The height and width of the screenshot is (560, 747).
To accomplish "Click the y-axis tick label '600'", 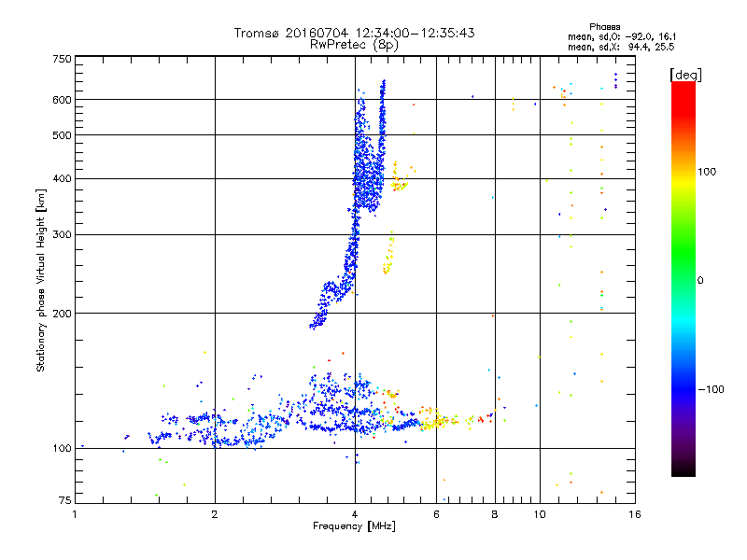I will (x=62, y=100).
